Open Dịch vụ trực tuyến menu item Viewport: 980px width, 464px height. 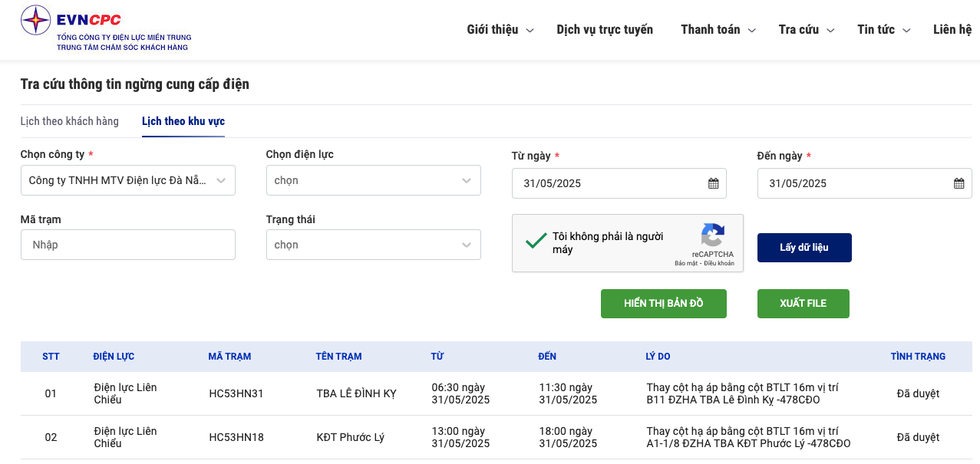click(x=605, y=30)
